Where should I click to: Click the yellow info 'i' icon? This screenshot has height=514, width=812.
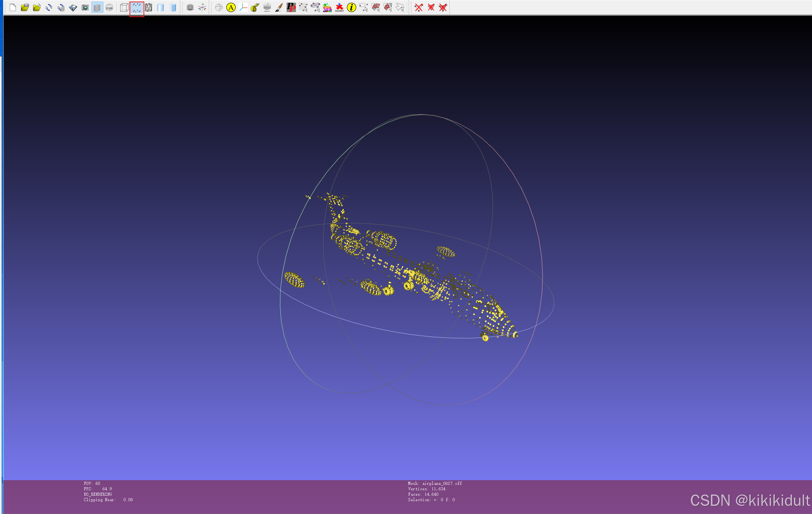(x=352, y=7)
